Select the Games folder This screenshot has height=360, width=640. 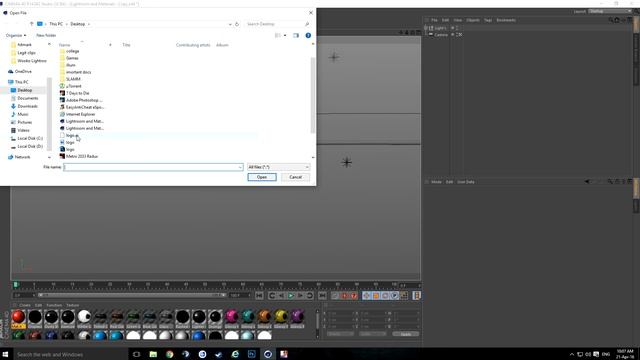[x=72, y=58]
